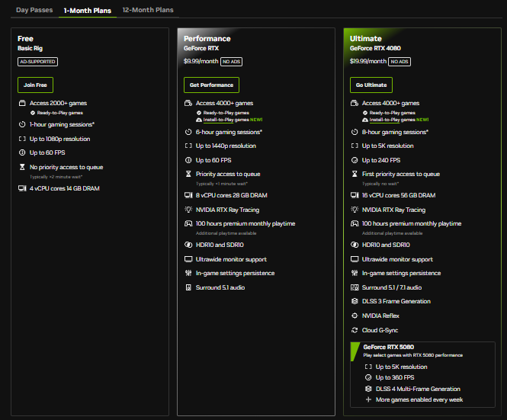
Task: Click the computer icon beside 8 vCPU cores
Action: coord(188,195)
